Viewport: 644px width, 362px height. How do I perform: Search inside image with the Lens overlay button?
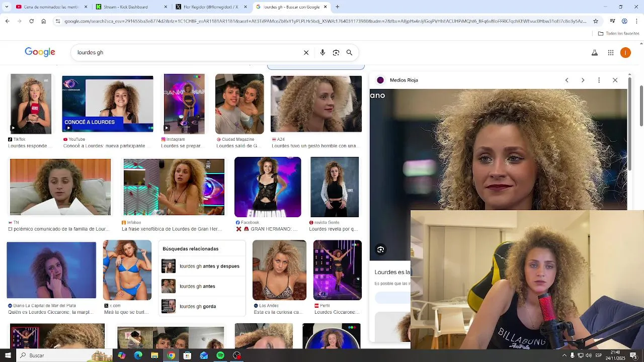[381, 249]
